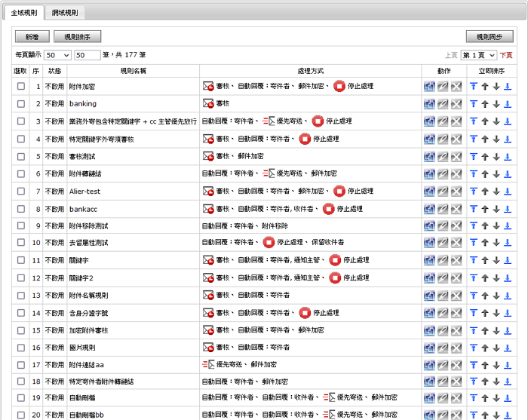Move 附件移除測試 rule to the bottom
This screenshot has width=528, height=420.
coord(507,224)
